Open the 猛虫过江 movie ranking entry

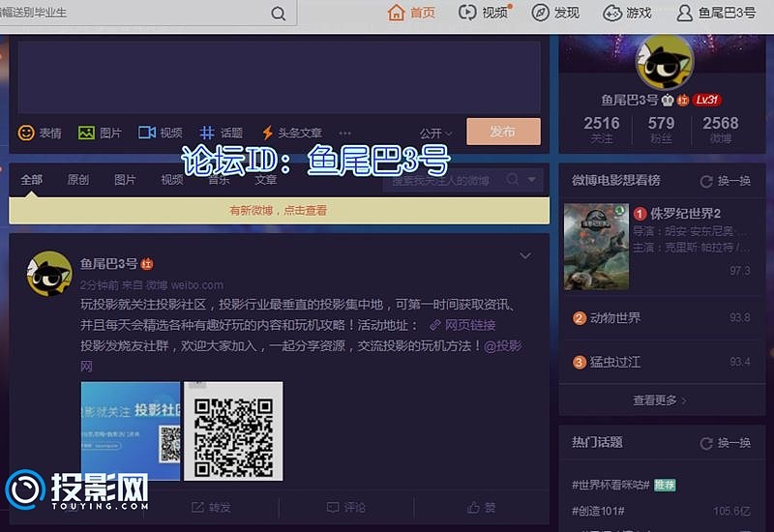615,362
